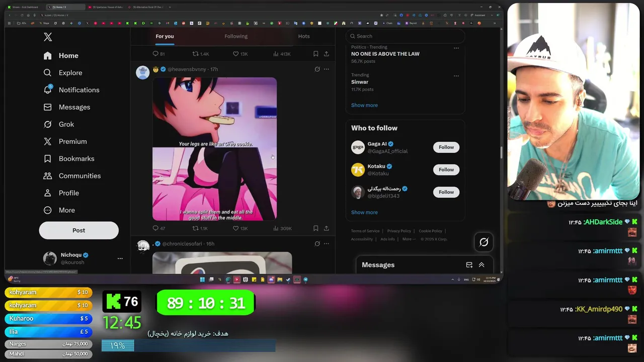
Task: Open a new browser tab
Action: (x=170, y=7)
